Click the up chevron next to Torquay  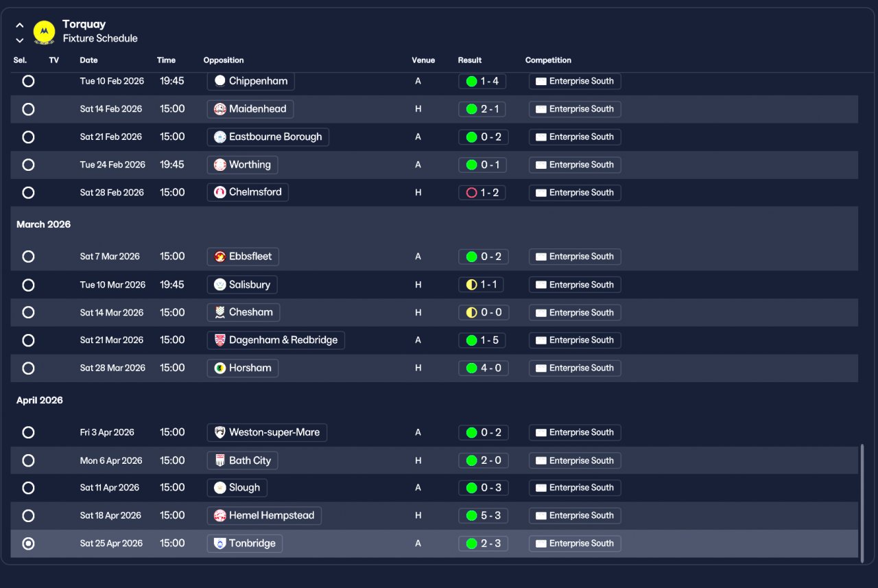coord(19,25)
